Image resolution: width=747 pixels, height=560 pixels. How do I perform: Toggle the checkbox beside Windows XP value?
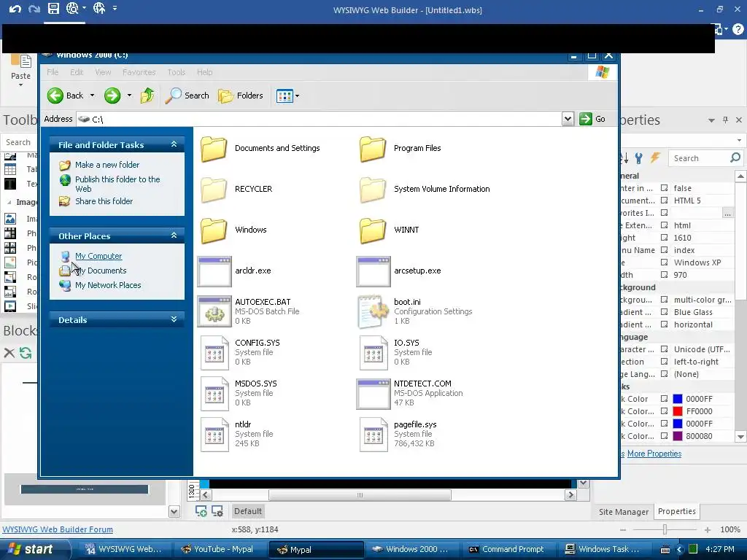click(664, 262)
